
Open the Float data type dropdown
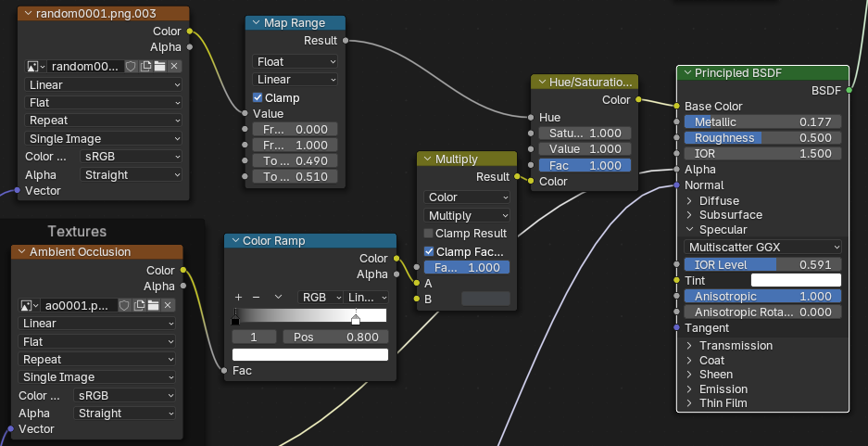[296, 61]
